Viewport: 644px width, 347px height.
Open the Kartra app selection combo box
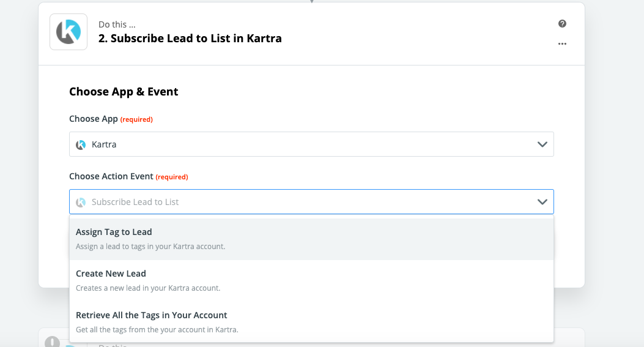point(311,144)
